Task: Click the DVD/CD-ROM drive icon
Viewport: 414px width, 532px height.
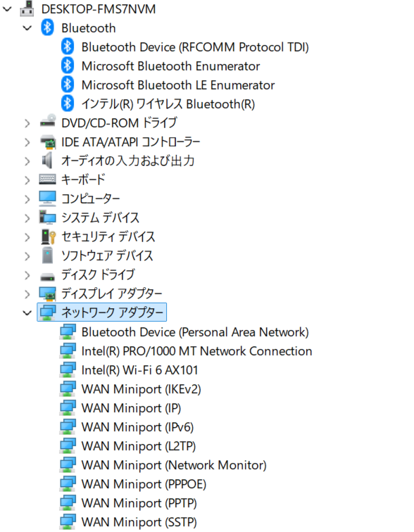Action: coord(48,121)
